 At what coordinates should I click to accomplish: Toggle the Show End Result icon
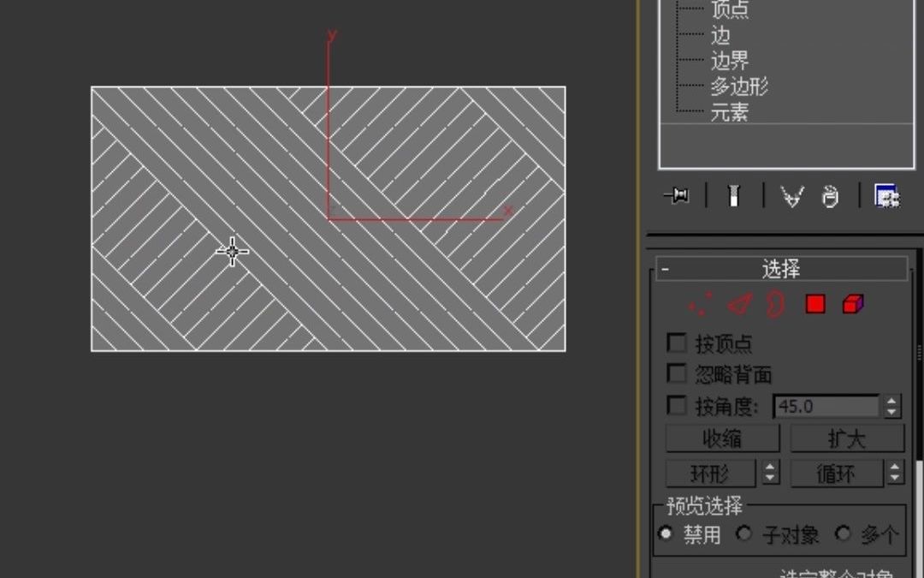[735, 195]
